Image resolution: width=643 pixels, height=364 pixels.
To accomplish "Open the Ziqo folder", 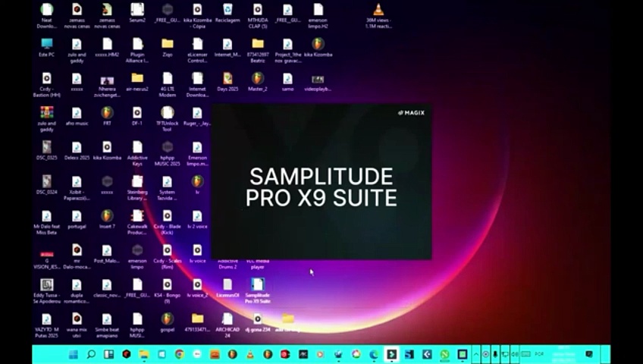I will (167, 44).
